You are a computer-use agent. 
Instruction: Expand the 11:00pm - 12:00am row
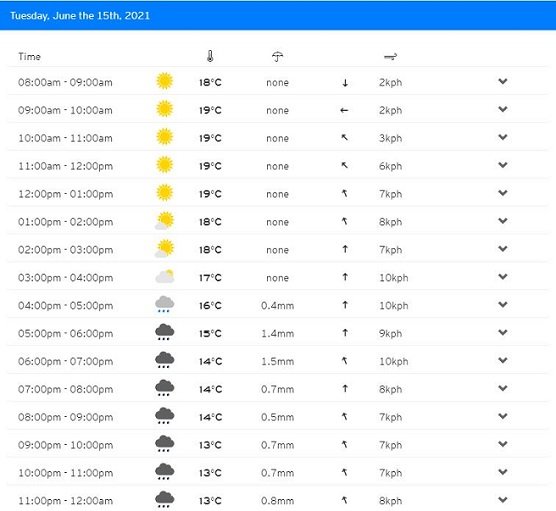tap(502, 500)
